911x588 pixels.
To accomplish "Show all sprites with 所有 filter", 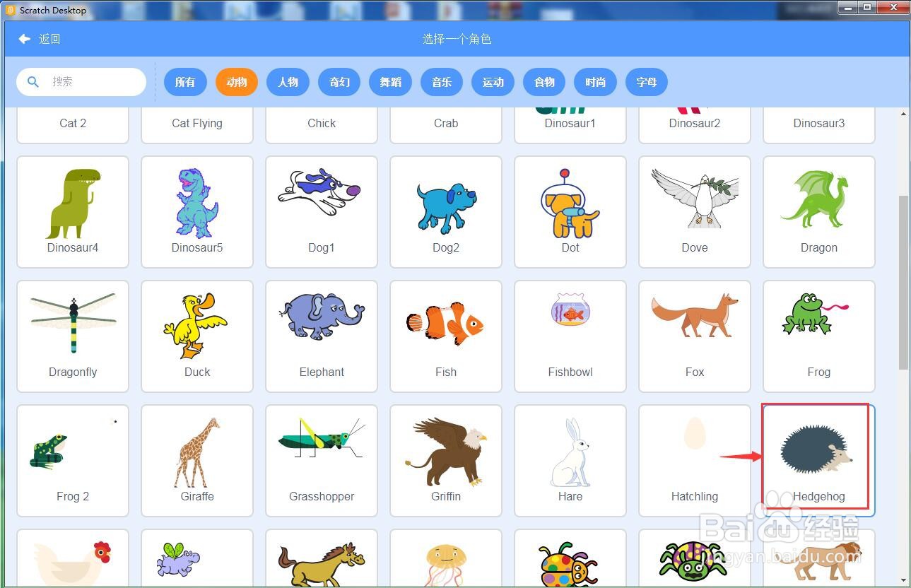I will 185,82.
